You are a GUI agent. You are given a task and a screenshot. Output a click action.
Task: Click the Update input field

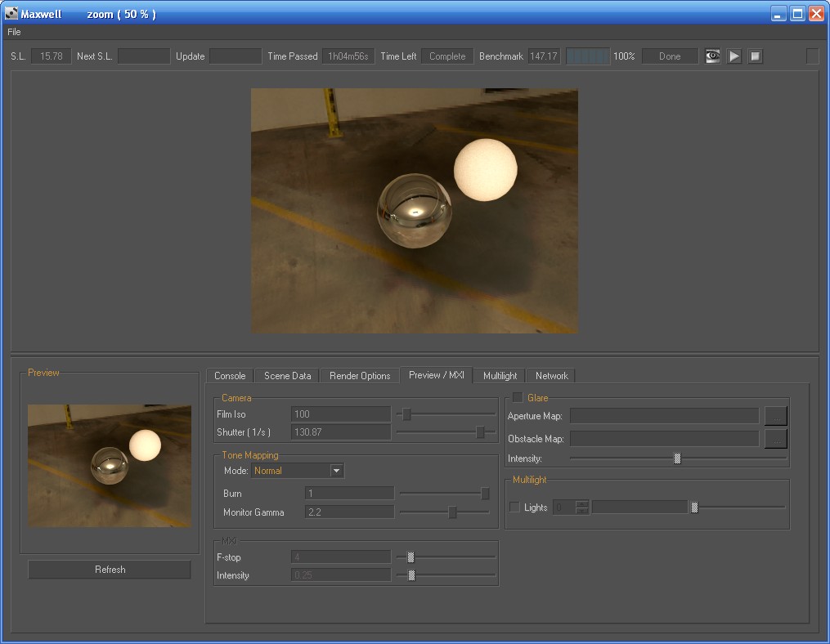[x=236, y=56]
